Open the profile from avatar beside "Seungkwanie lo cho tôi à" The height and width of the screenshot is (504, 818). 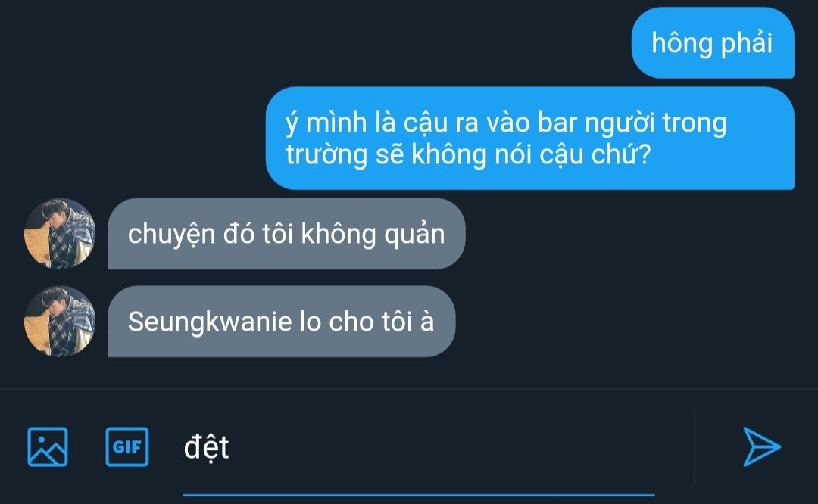coord(60,321)
